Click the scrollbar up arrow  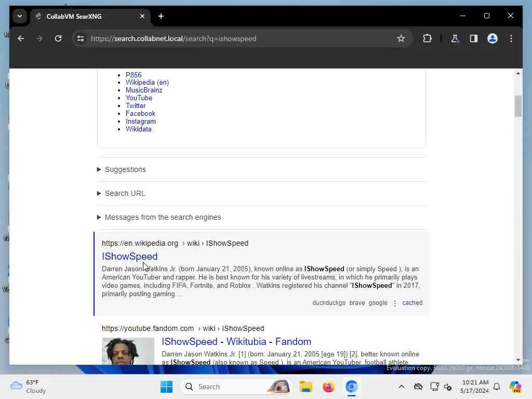coord(518,73)
